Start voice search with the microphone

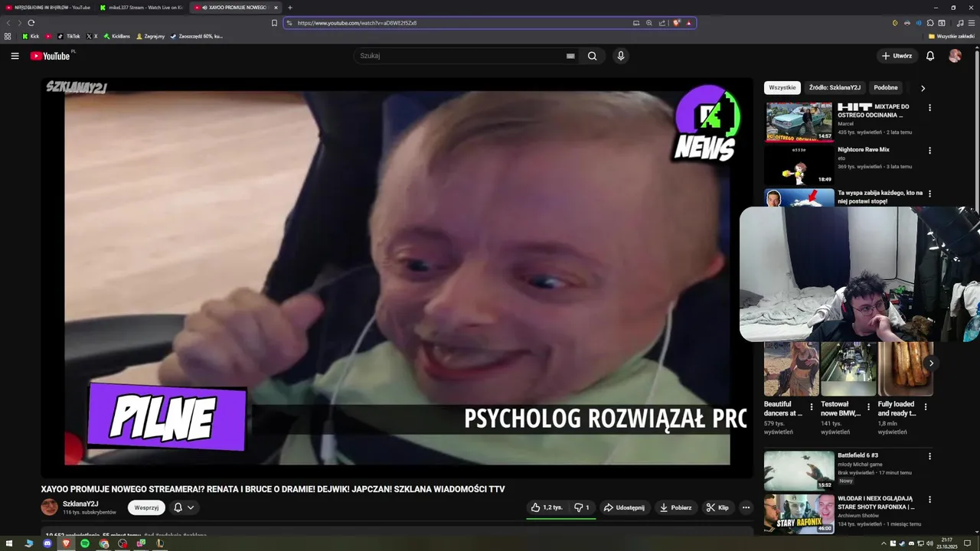(x=621, y=56)
